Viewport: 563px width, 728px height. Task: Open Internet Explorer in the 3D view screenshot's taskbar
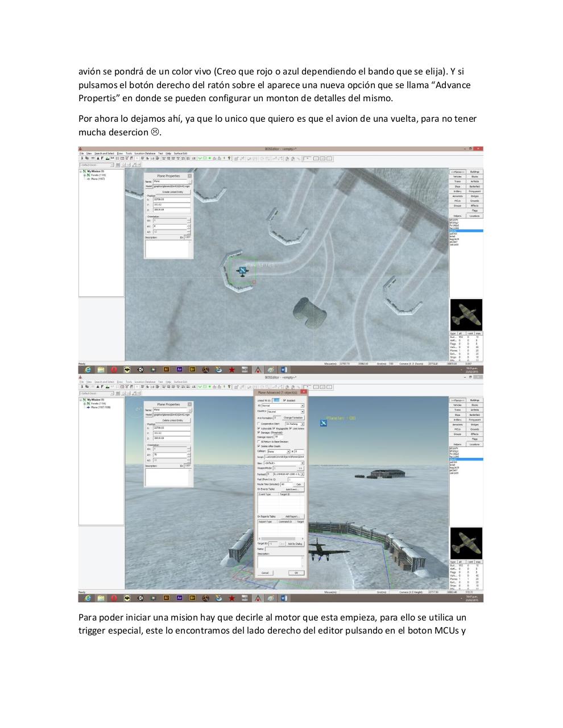coord(87,598)
